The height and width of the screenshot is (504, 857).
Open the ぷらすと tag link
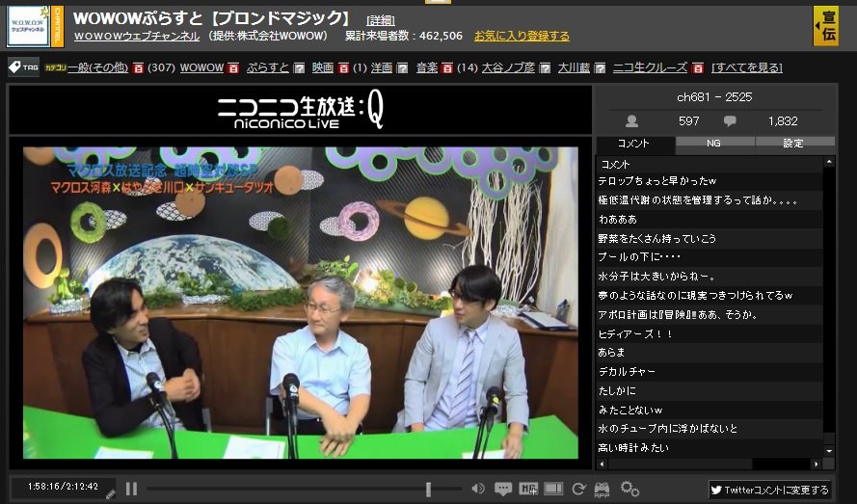267,67
